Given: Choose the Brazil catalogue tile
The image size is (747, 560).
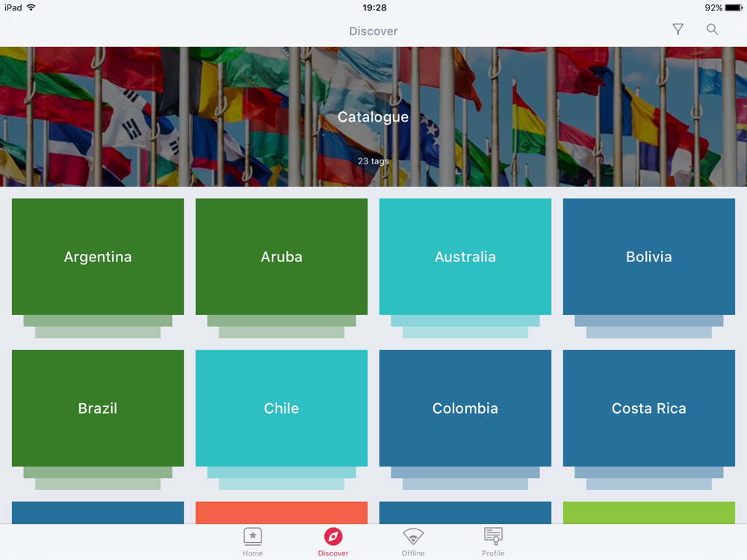Looking at the screenshot, I should coord(98,408).
